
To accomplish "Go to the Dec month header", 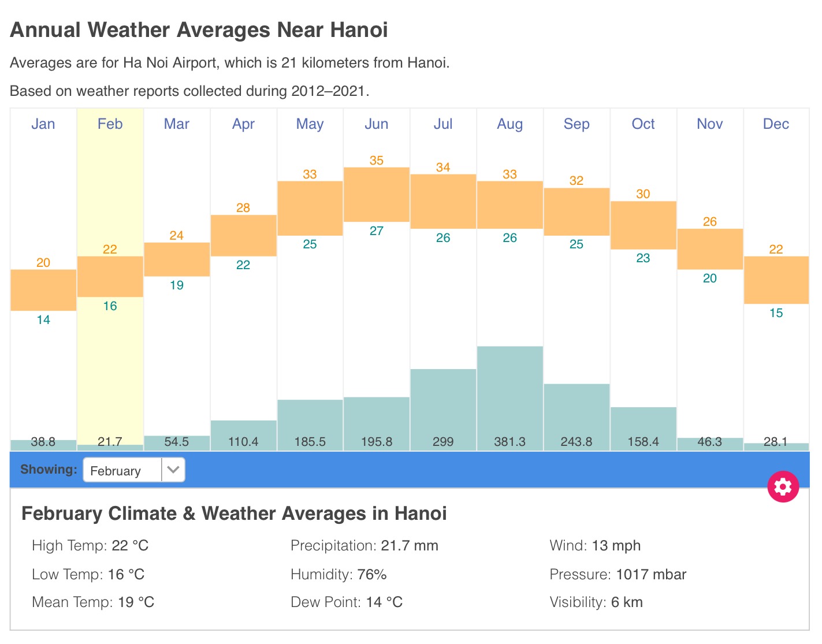I will pos(776,124).
